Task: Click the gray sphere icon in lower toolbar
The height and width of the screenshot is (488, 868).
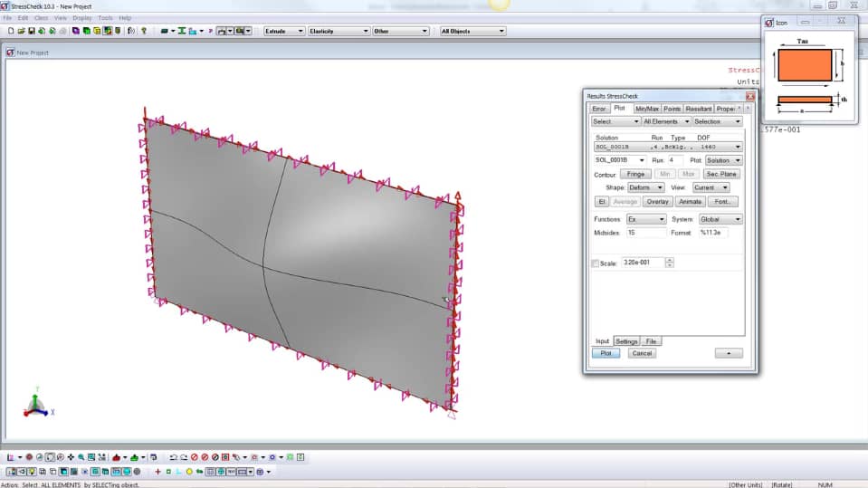Action: coord(137,472)
